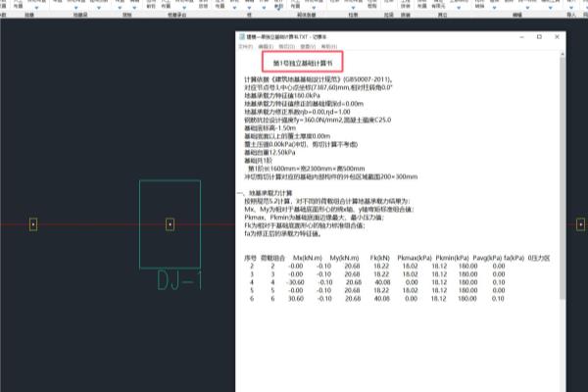Viewport: 588px width, 392px height.
Task: Close the Notepad calculation window
Action: pos(557,37)
